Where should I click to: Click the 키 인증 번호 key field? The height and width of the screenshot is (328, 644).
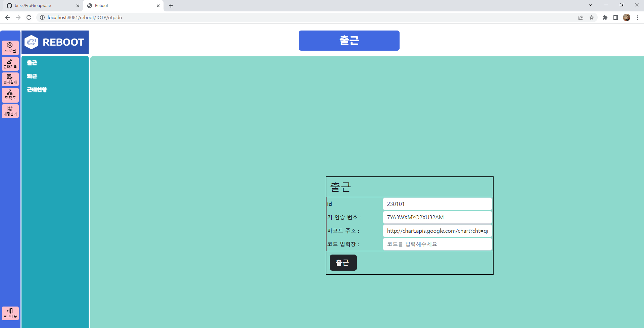click(x=438, y=217)
